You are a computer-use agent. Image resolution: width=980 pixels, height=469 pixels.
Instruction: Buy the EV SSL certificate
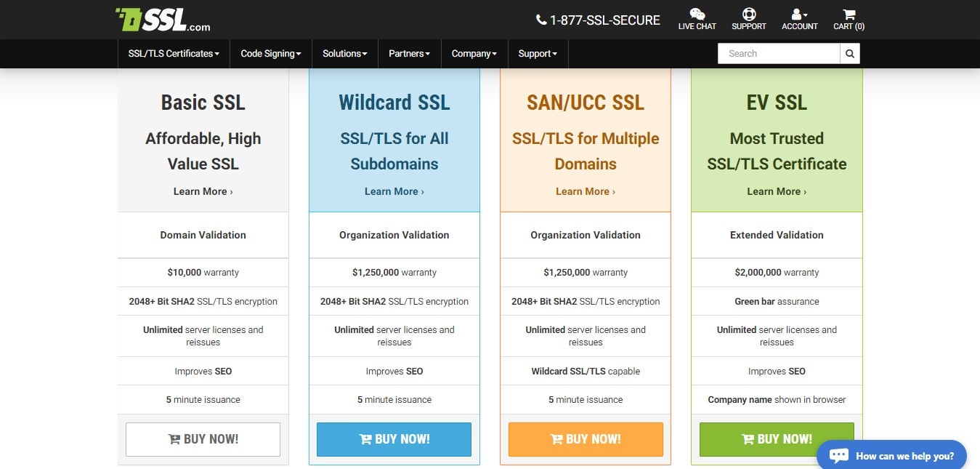777,439
